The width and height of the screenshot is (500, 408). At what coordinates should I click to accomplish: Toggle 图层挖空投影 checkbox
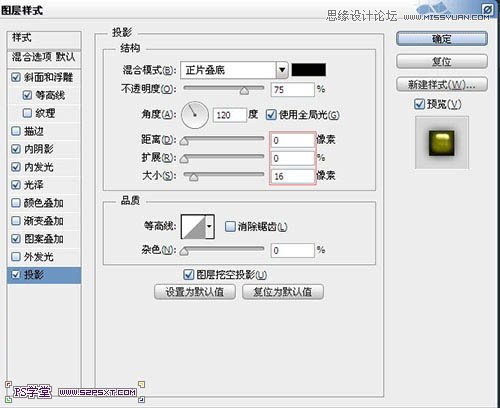(189, 275)
